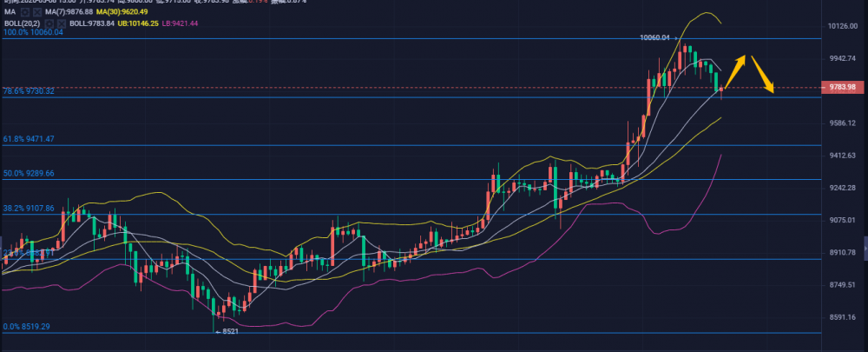Select the 38.2% 9107.86 Fibonacci line
868x352 pixels.
[30, 209]
